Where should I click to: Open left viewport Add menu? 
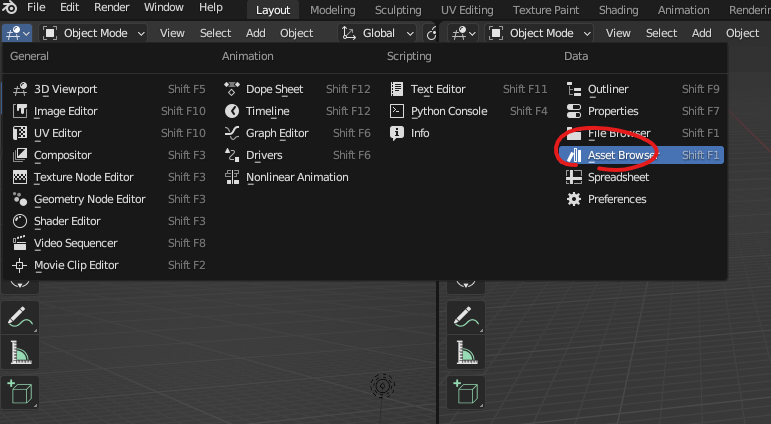tap(256, 33)
